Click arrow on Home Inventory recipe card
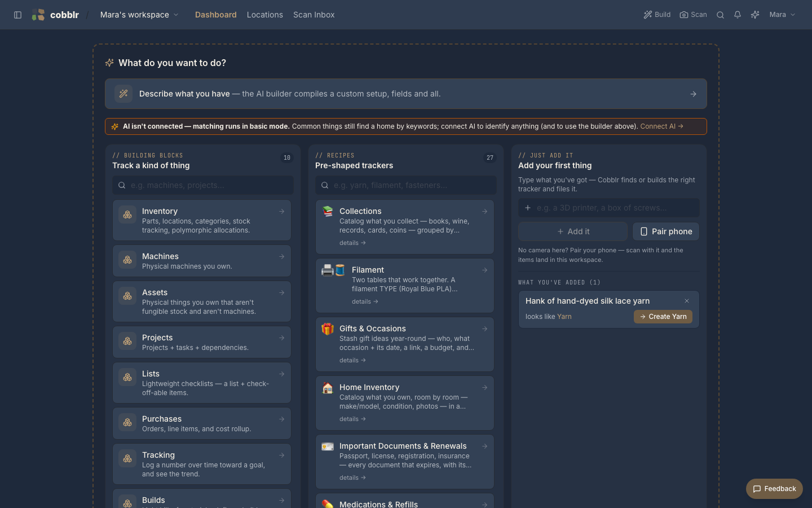Screen dimensions: 812x508 click(485, 387)
